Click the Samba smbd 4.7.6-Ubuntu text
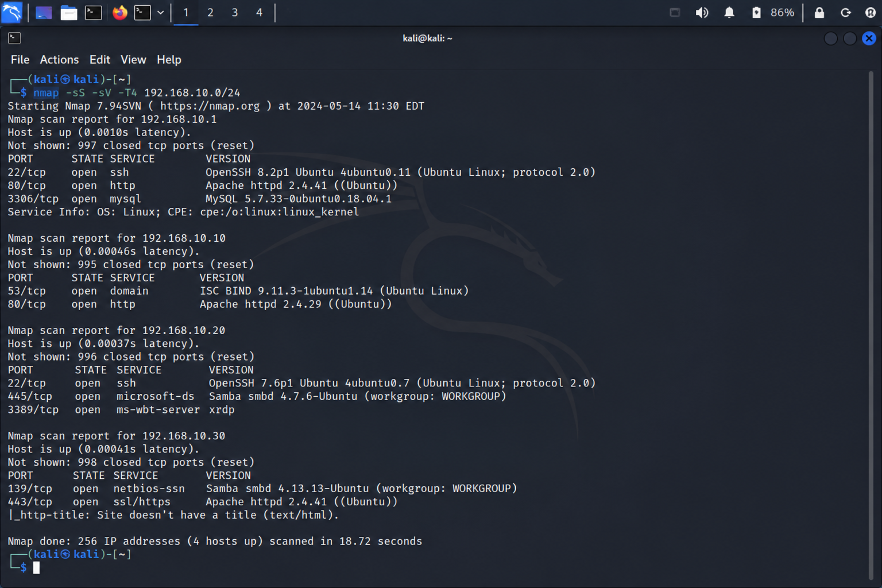882x588 pixels. (357, 396)
